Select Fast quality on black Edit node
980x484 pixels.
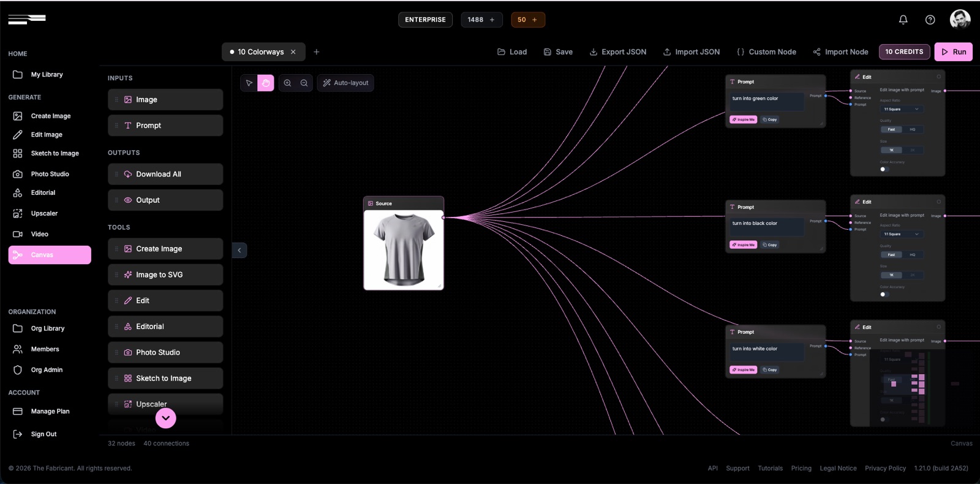tap(891, 254)
